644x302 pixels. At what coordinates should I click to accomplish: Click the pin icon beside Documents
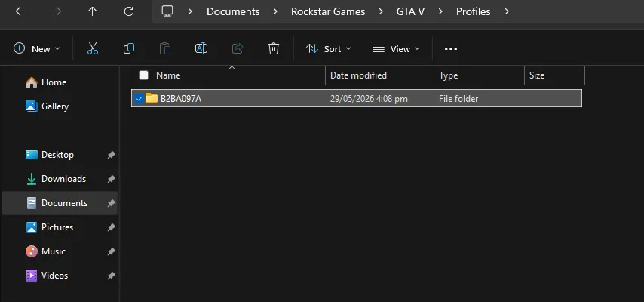pyautogui.click(x=111, y=203)
